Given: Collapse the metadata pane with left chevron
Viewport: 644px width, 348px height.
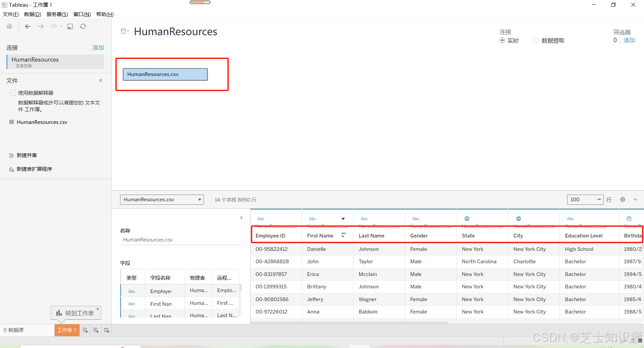Looking at the screenshot, I should coord(241,218).
